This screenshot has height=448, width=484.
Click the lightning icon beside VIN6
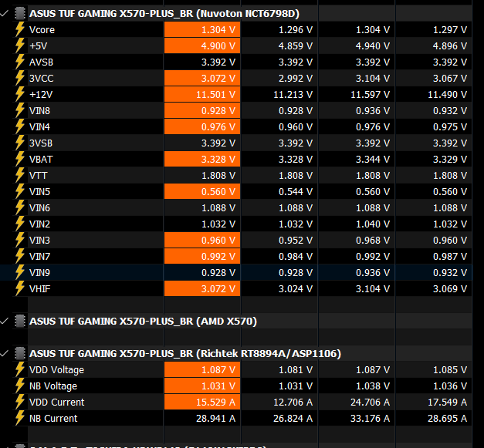coord(20,207)
